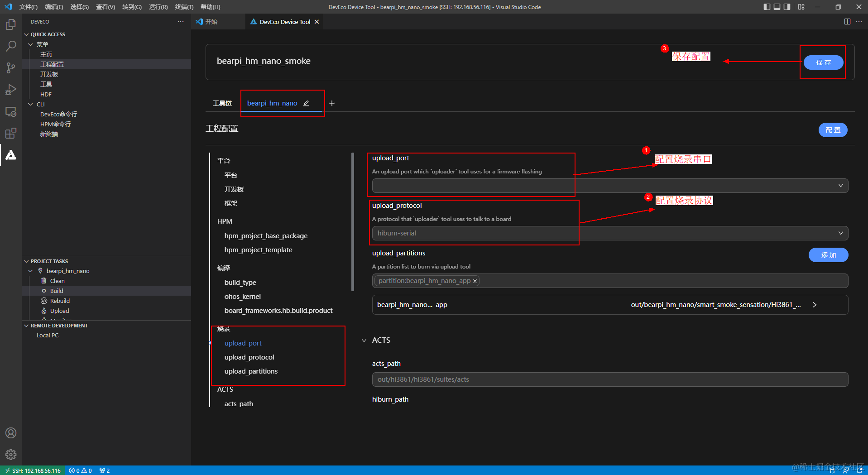The image size is (868, 475).
Task: Open DEVECO panel More Actions ellipsis
Action: pyautogui.click(x=181, y=22)
